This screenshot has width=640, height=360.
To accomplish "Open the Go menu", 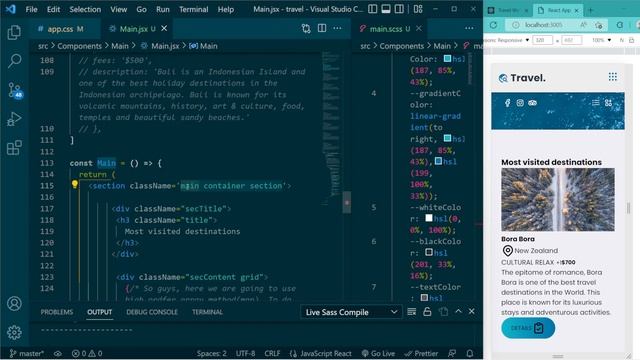I will pyautogui.click(x=141, y=9).
